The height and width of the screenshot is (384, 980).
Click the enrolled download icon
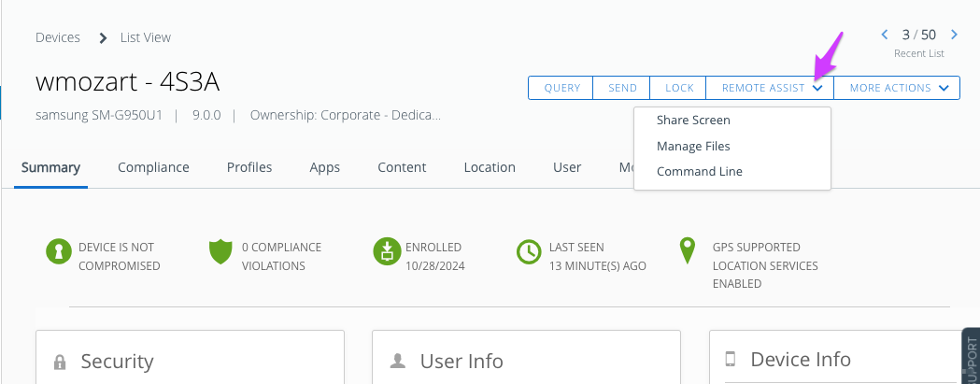pos(385,252)
